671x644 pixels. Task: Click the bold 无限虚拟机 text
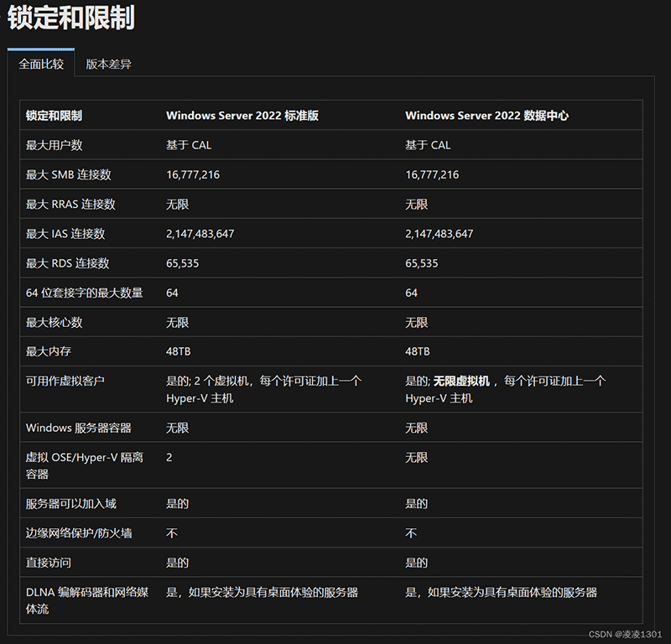[461, 381]
